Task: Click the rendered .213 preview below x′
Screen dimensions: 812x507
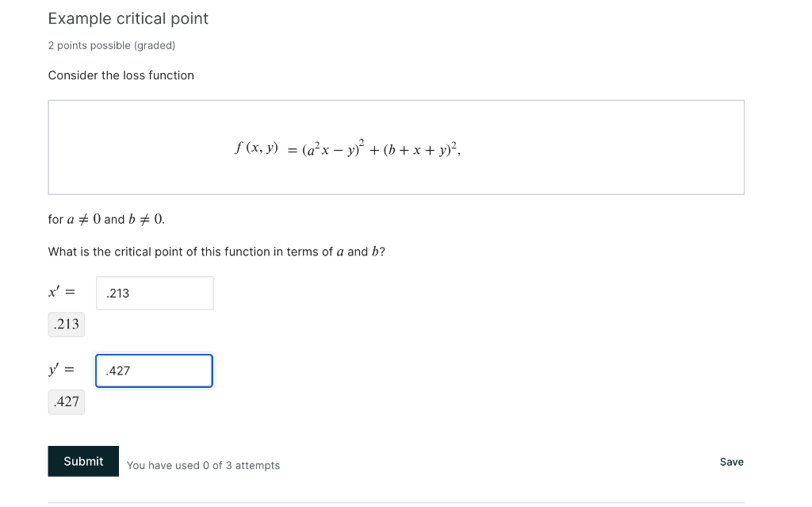Action: point(66,324)
